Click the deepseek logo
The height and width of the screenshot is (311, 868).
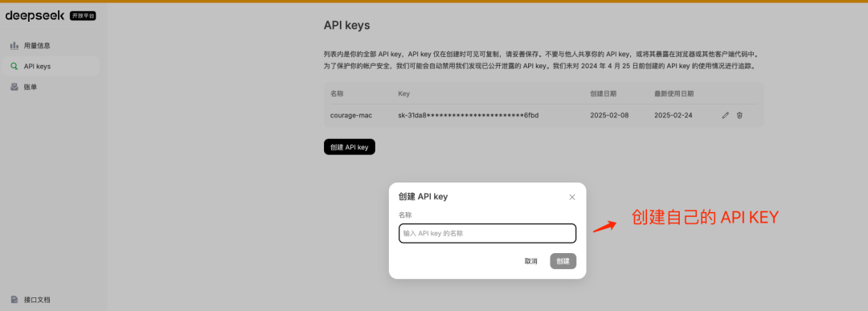[x=35, y=15]
